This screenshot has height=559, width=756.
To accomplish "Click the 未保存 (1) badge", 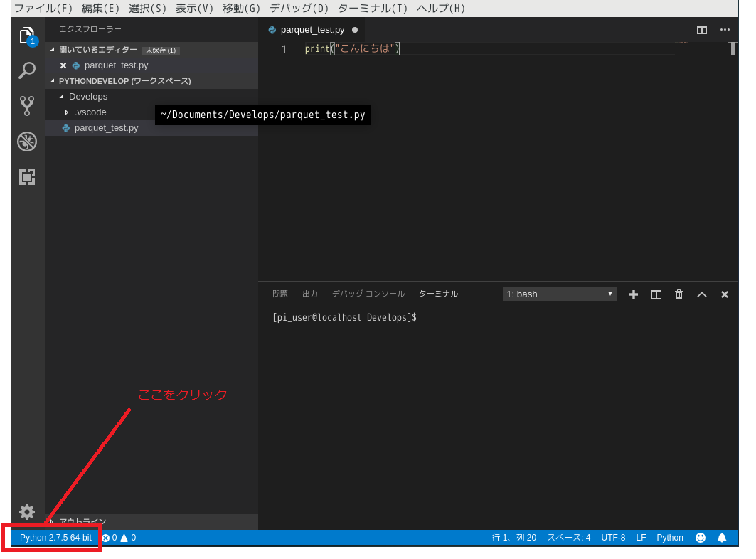I will (x=161, y=50).
